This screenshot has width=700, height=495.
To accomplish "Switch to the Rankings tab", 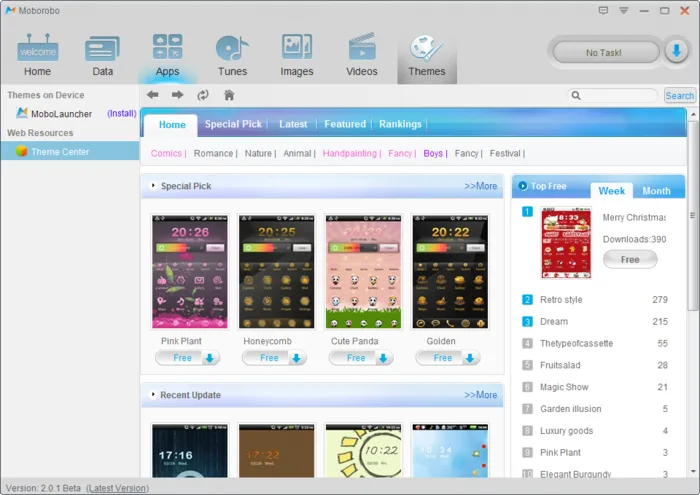I will pyautogui.click(x=400, y=124).
